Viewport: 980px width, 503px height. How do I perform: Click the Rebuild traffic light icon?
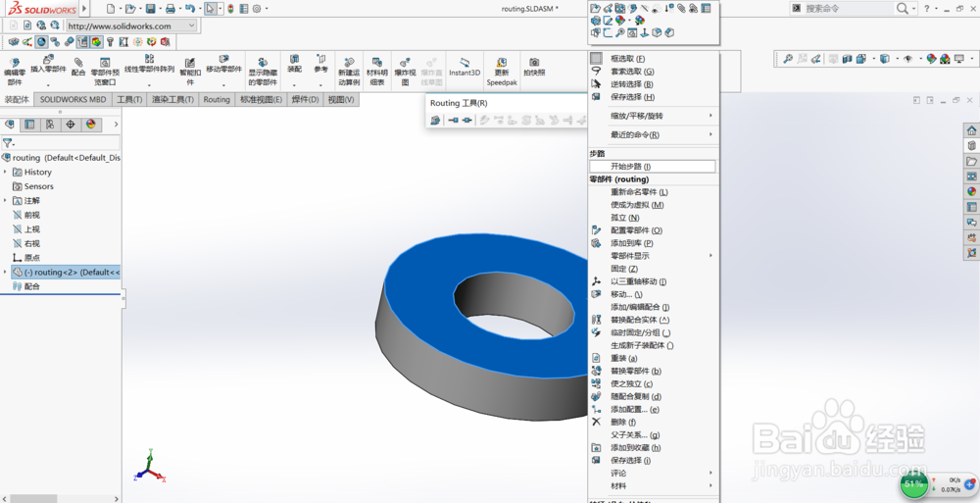pos(230,9)
